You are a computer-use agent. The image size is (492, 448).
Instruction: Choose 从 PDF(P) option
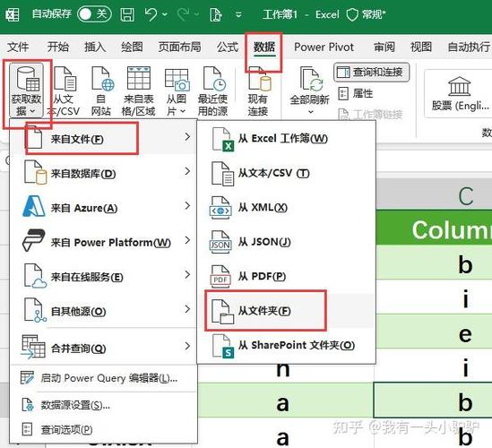pyautogui.click(x=286, y=276)
